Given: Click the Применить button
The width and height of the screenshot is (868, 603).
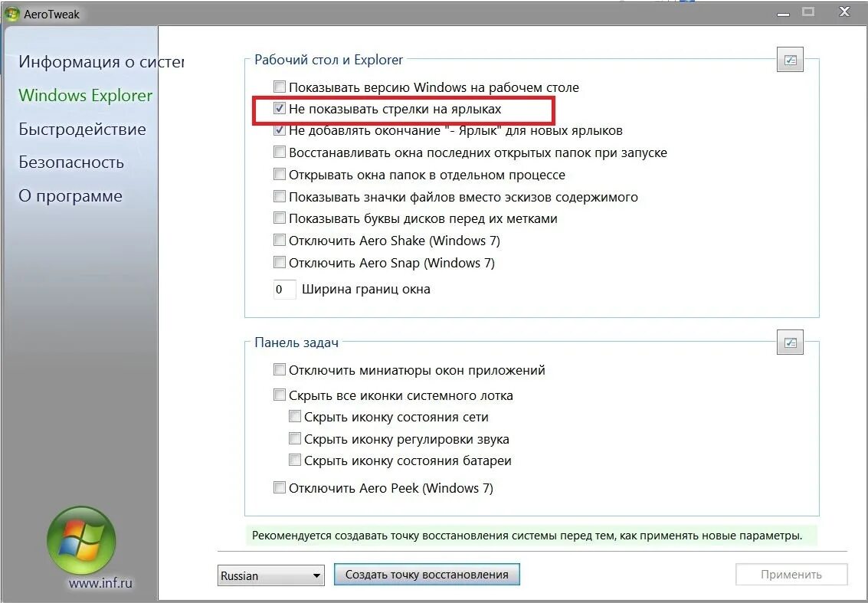Looking at the screenshot, I should [x=791, y=574].
